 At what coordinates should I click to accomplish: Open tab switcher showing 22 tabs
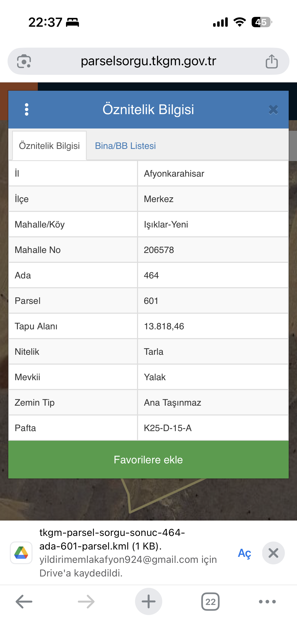point(210,601)
